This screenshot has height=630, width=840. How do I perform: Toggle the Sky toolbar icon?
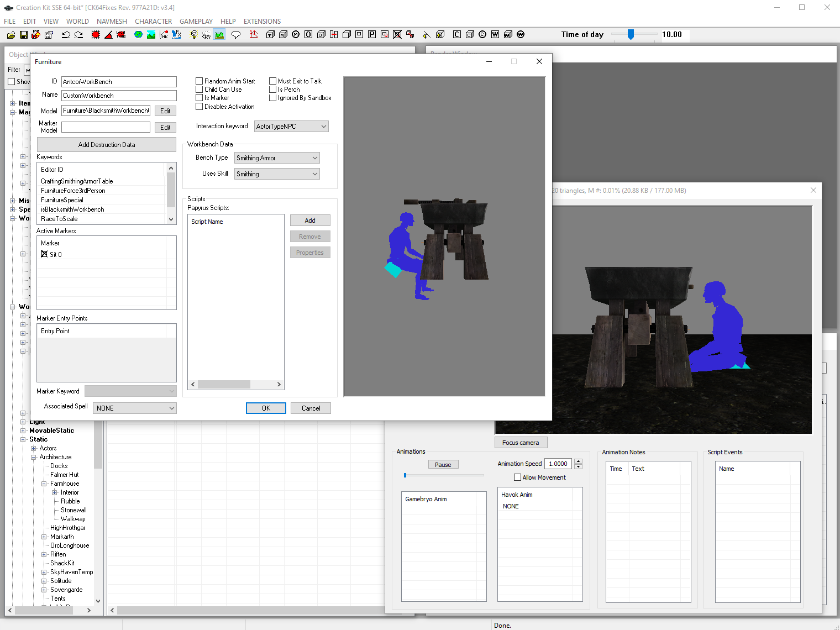[206, 35]
